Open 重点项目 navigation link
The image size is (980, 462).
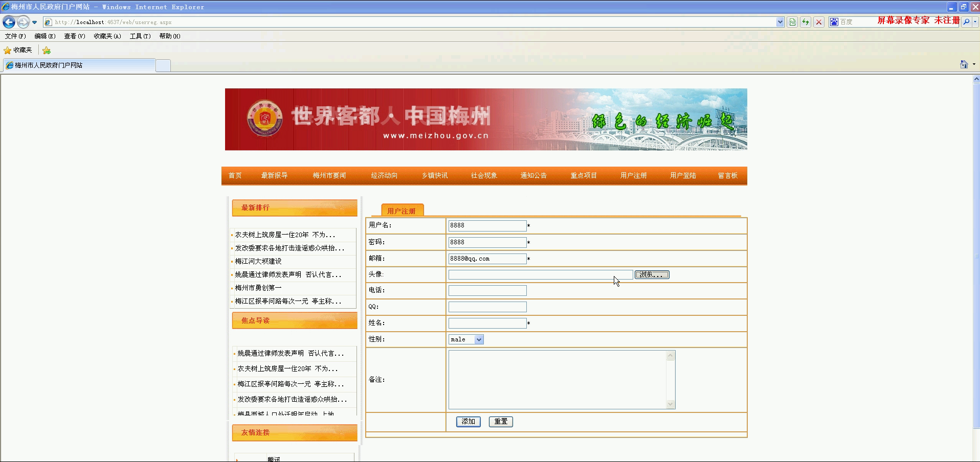pyautogui.click(x=584, y=175)
